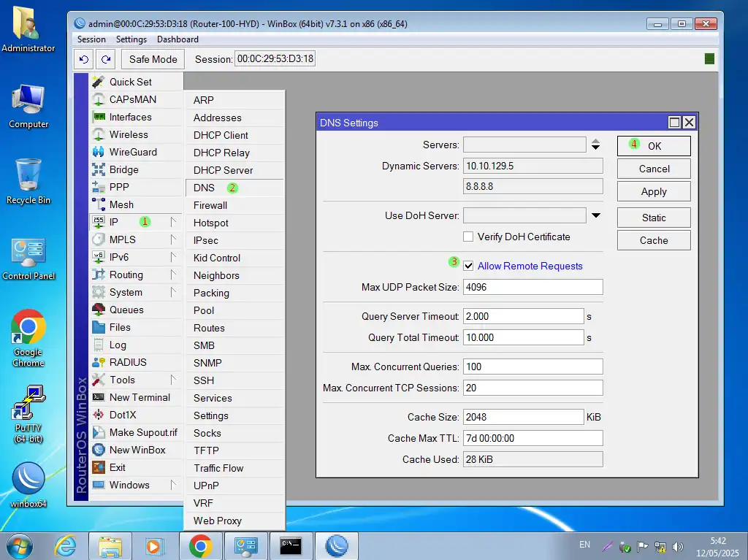Viewport: 748px width, 560px height.
Task: Click the Servers field up/down arrows
Action: [x=595, y=145]
